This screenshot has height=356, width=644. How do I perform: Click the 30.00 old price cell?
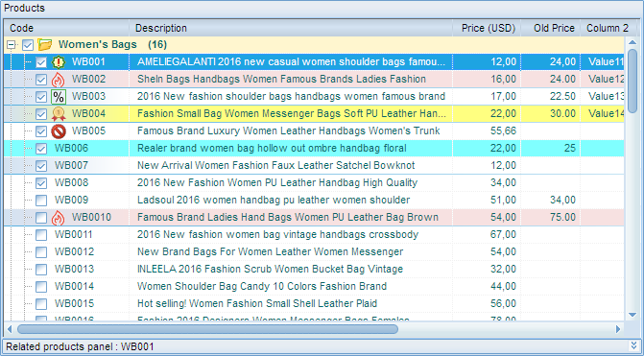point(551,114)
